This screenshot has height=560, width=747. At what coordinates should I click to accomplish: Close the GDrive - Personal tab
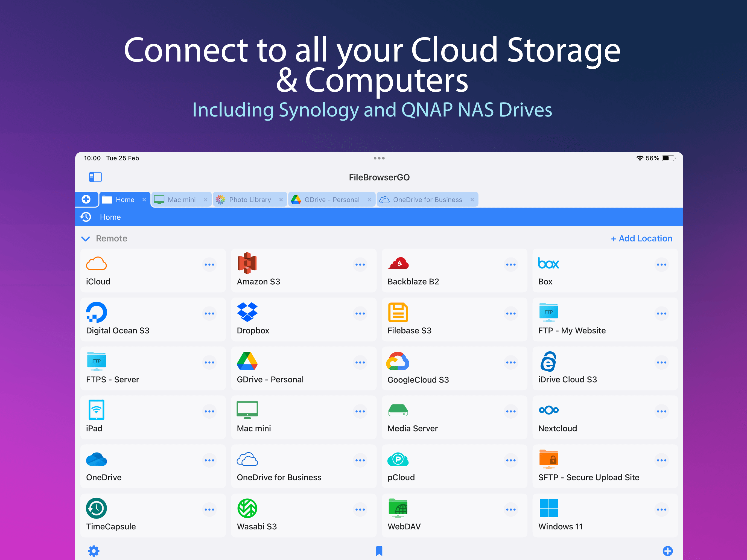click(369, 200)
